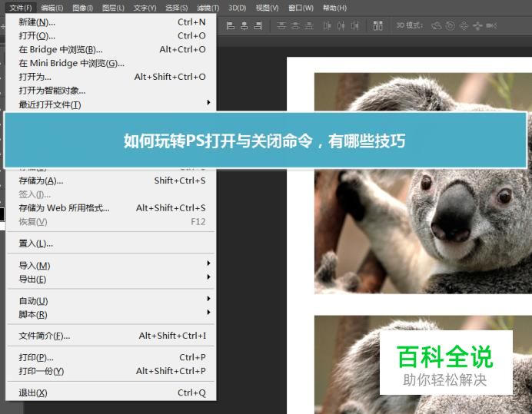This screenshot has height=414, width=532.
Task: Click the align horizontal centers icon
Action: (244, 25)
